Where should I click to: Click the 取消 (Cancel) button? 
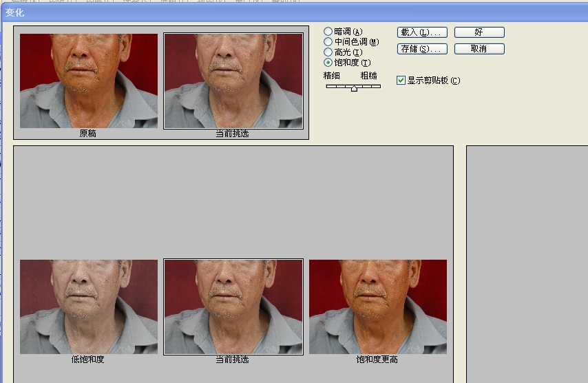479,49
